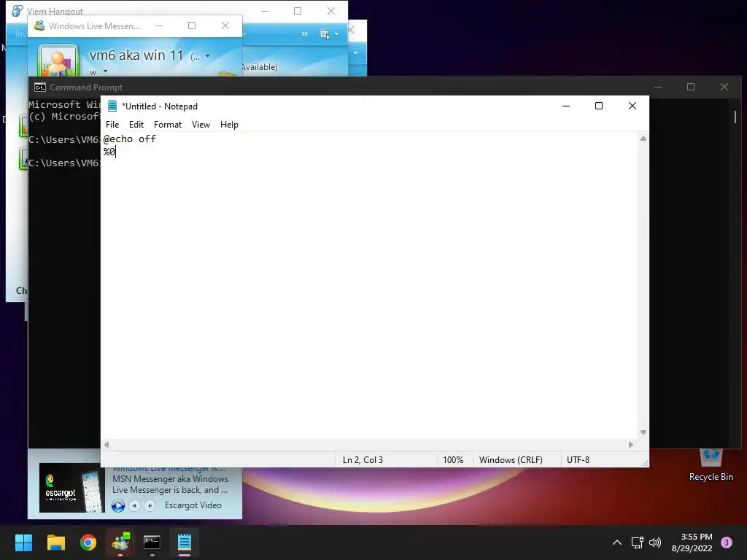Switch to Command Prompt on the taskbar

[x=152, y=542]
